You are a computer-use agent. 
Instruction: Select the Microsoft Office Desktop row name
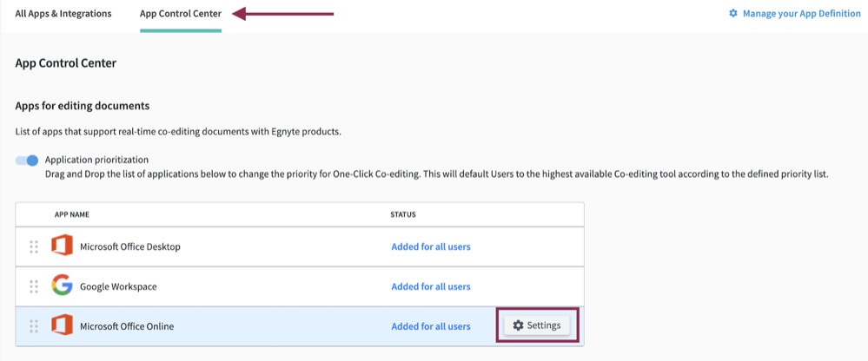[x=130, y=246]
